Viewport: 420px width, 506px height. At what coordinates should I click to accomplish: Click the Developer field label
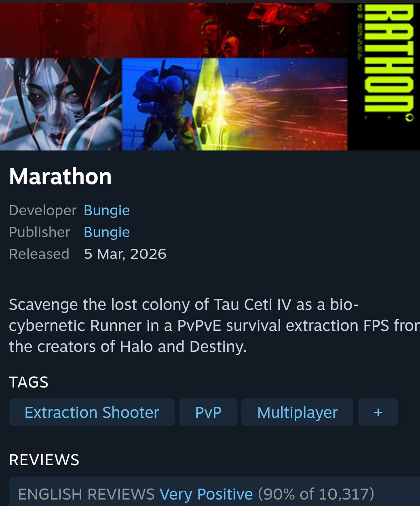point(43,210)
